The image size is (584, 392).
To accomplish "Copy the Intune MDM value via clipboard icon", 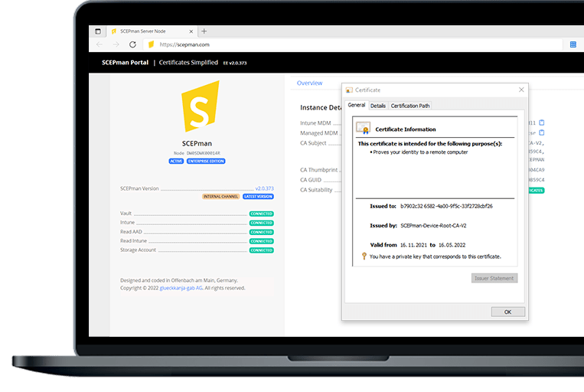I will click(x=542, y=122).
